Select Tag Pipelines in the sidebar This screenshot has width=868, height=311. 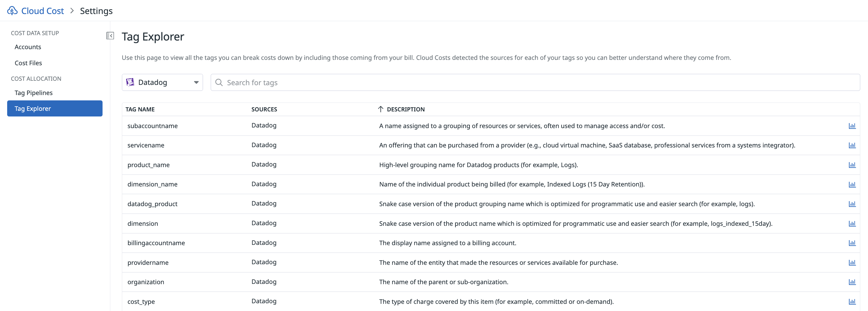(x=33, y=93)
